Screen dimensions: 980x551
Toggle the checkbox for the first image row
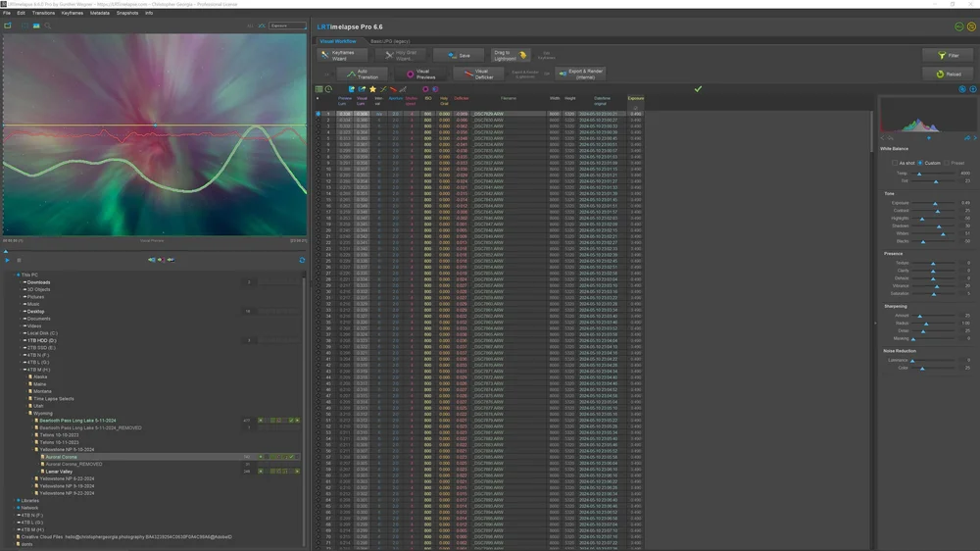pyautogui.click(x=318, y=114)
